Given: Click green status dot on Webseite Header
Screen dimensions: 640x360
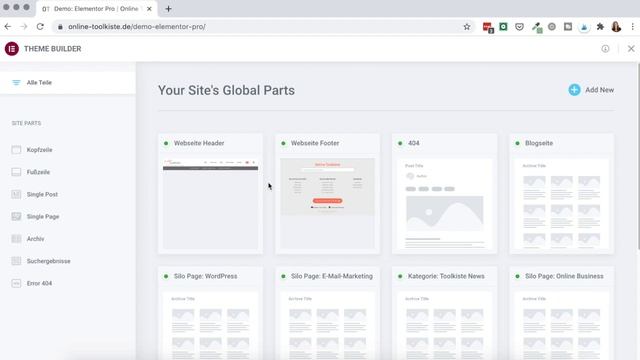Looking at the screenshot, I should pyautogui.click(x=166, y=143).
